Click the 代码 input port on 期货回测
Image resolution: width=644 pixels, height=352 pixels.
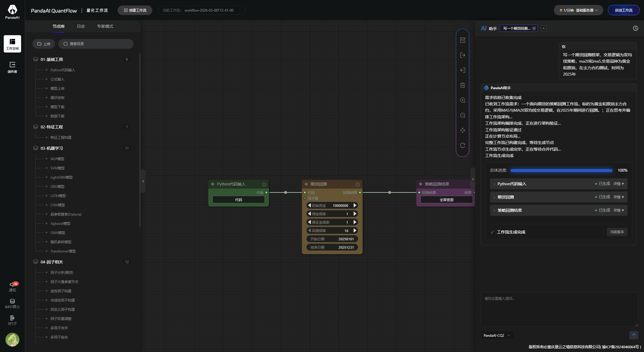[x=305, y=192]
